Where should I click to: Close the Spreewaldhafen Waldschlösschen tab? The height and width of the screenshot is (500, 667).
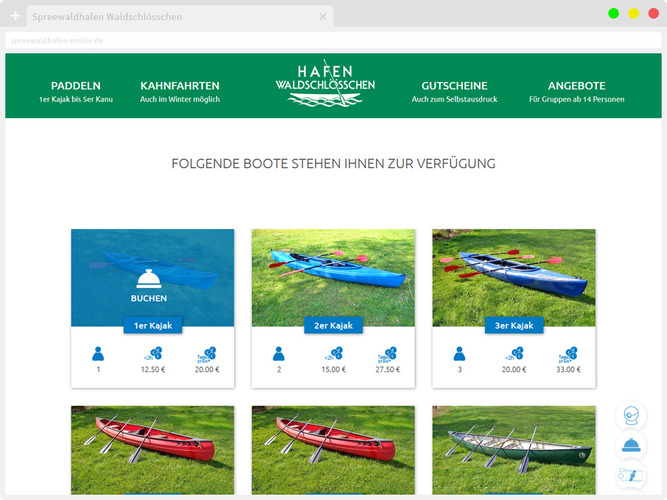click(323, 17)
